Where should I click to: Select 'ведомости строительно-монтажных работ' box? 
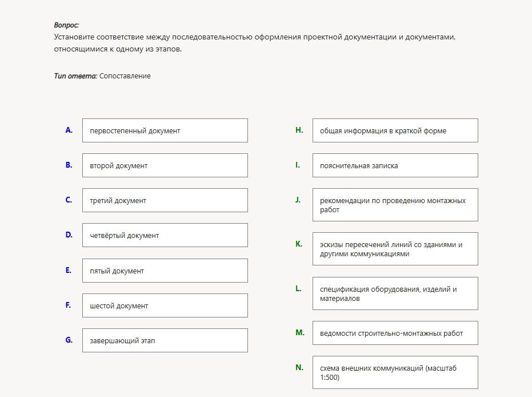[x=395, y=333]
